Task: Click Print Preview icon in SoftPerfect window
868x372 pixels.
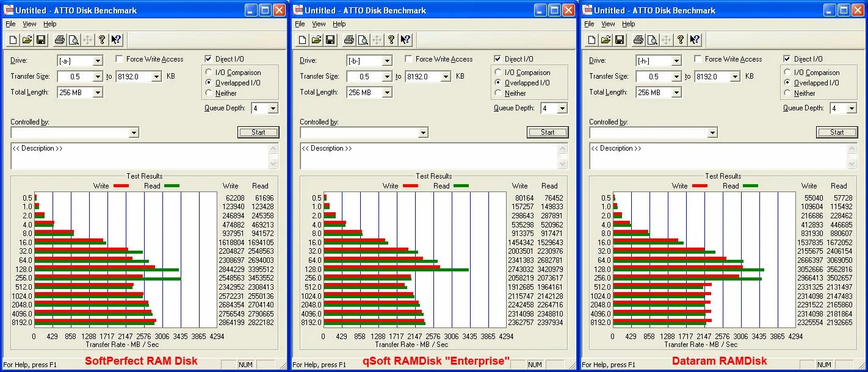Action: [74, 40]
